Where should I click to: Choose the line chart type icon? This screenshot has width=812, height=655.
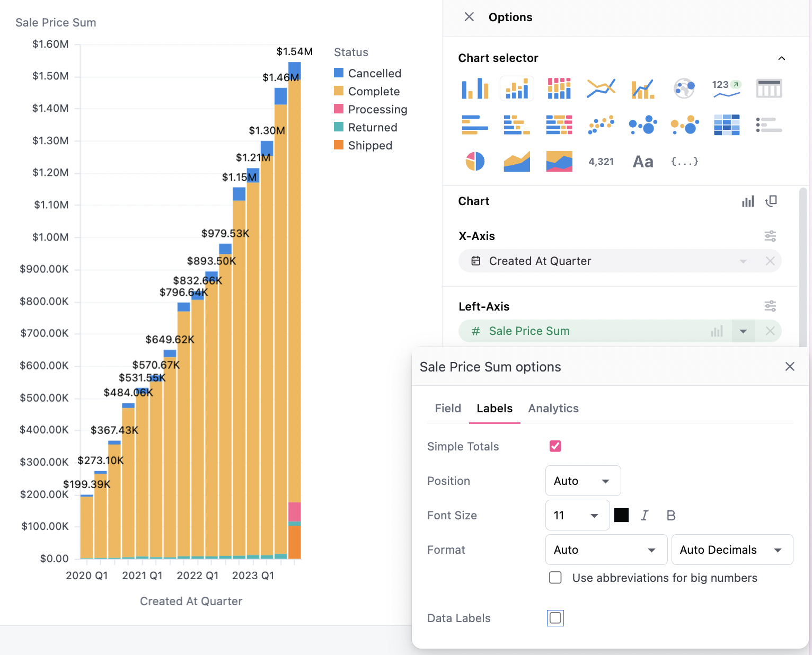[x=601, y=88]
